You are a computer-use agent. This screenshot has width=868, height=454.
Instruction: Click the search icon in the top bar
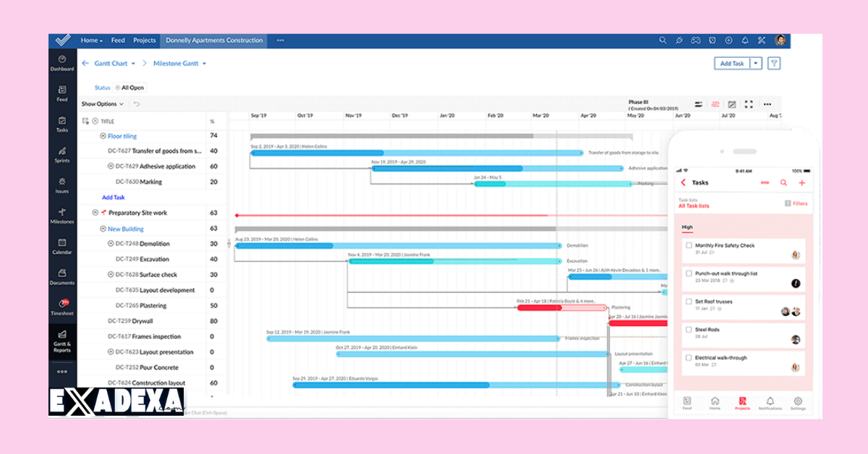(x=663, y=40)
